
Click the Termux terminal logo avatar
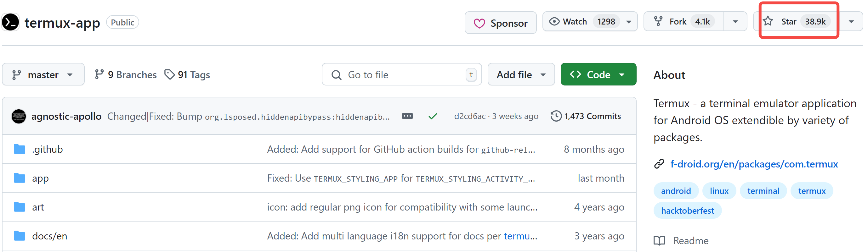point(10,22)
